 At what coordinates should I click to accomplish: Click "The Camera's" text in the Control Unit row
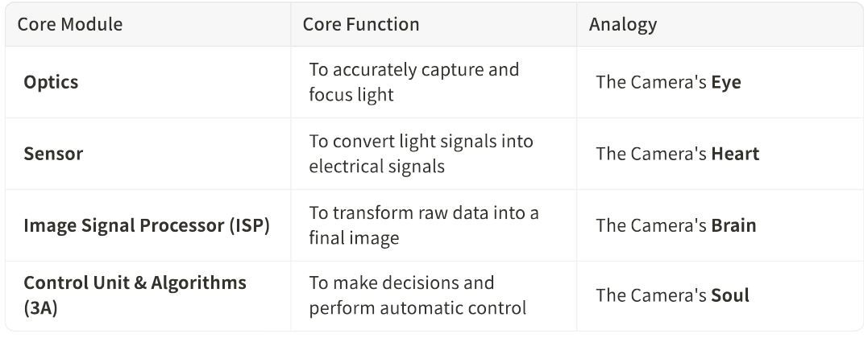click(x=651, y=295)
